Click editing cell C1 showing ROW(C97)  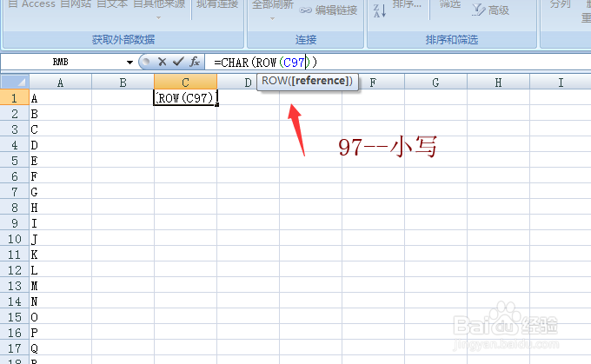(x=185, y=97)
